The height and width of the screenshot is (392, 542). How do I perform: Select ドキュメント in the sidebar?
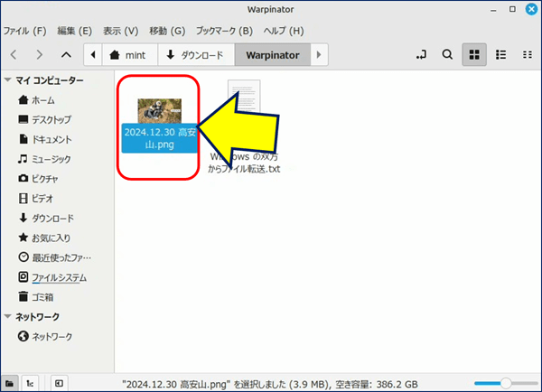pos(51,140)
